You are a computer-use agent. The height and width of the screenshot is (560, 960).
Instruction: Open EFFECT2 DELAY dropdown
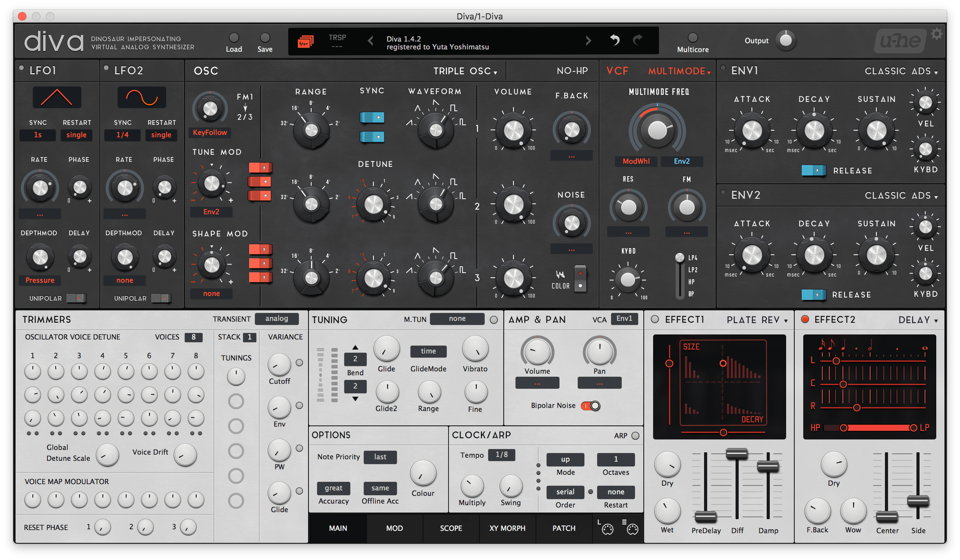coord(918,320)
